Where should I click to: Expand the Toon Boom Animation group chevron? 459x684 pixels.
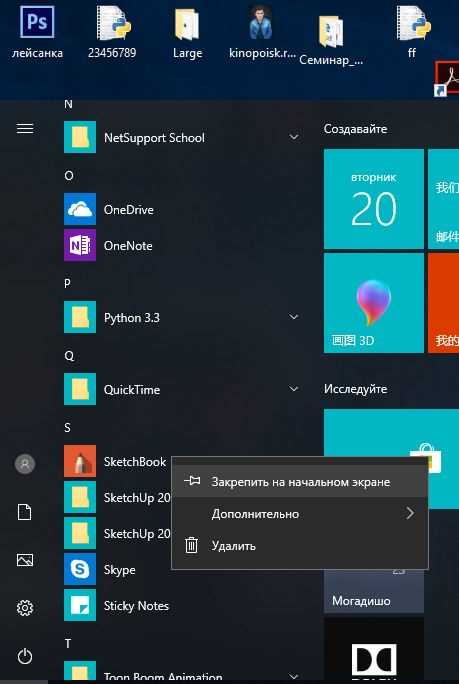click(x=294, y=677)
